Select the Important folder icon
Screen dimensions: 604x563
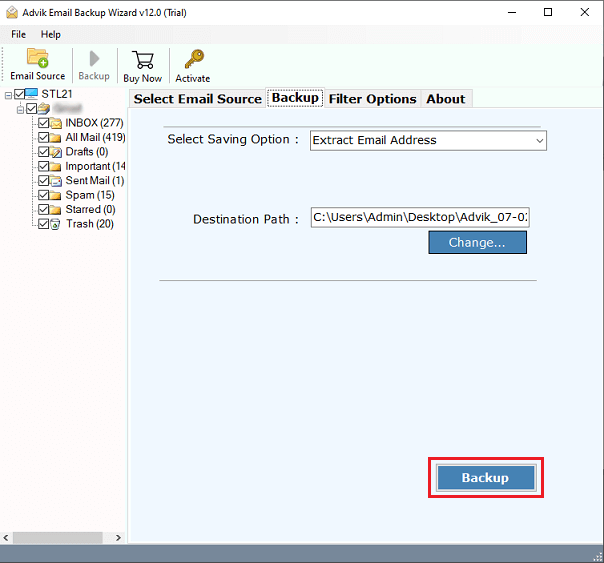tap(55, 166)
